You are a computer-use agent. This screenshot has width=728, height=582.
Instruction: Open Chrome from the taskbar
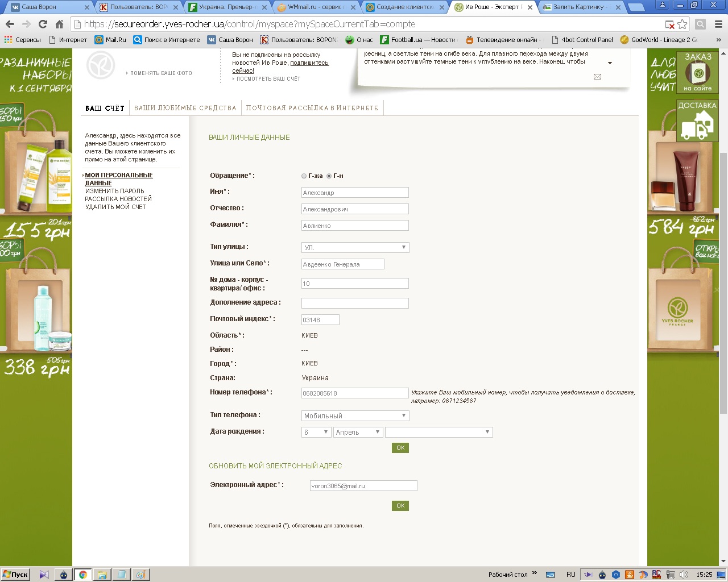[82, 575]
